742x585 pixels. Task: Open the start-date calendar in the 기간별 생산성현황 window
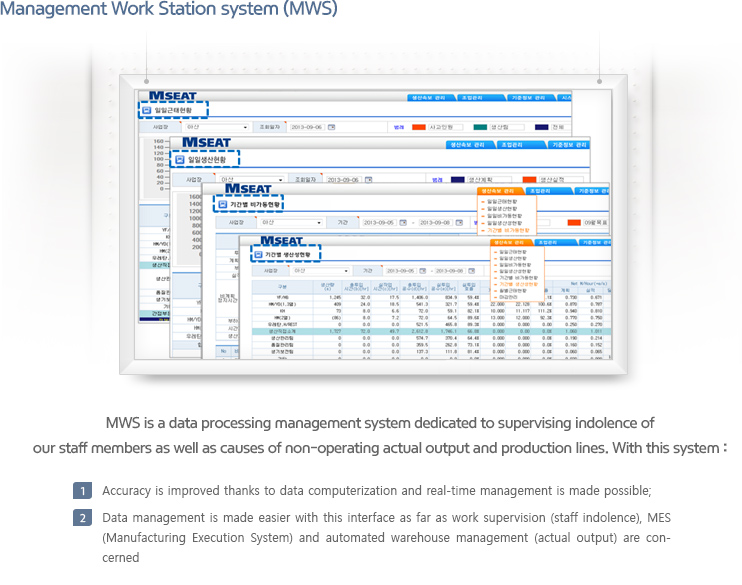point(423,271)
